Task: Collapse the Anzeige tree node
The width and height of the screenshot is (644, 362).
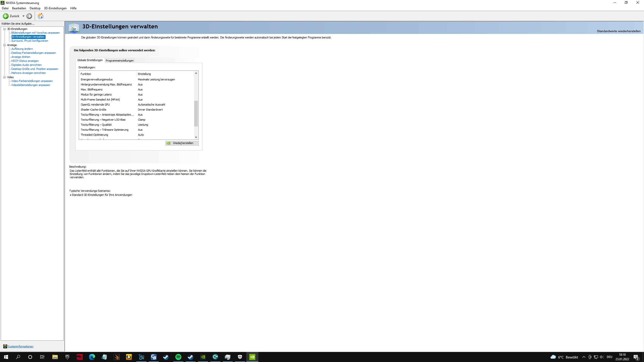Action: point(4,45)
